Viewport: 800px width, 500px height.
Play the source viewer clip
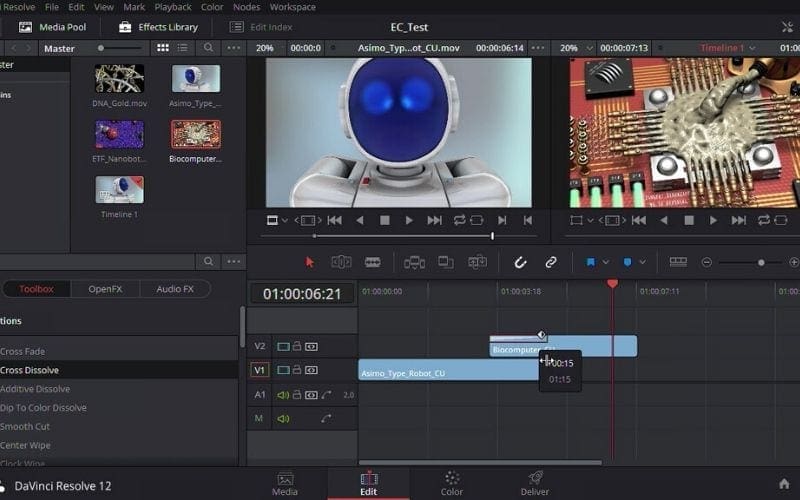pyautogui.click(x=409, y=220)
